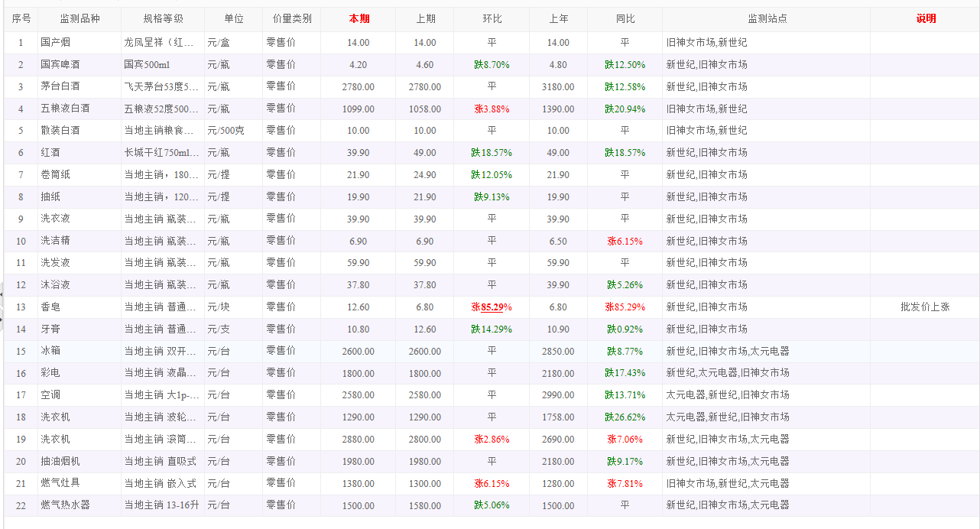Click the red 本期 column header

coord(359,19)
